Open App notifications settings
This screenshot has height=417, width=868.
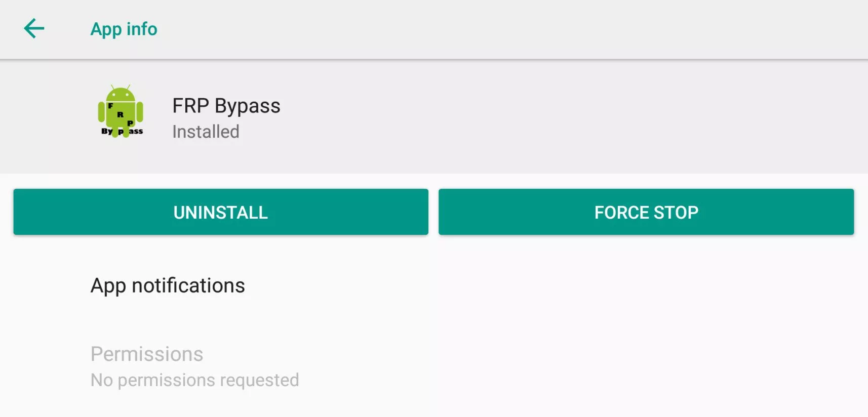point(434,285)
